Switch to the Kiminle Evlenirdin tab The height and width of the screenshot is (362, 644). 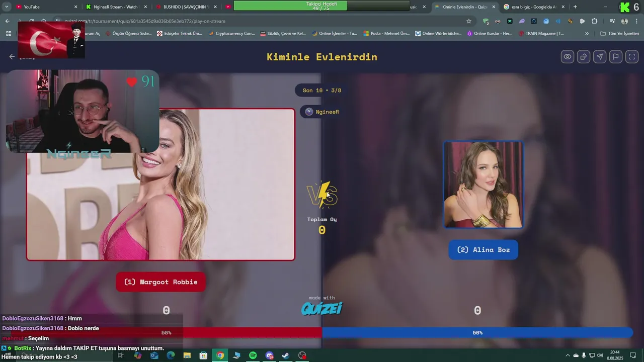tap(464, 7)
